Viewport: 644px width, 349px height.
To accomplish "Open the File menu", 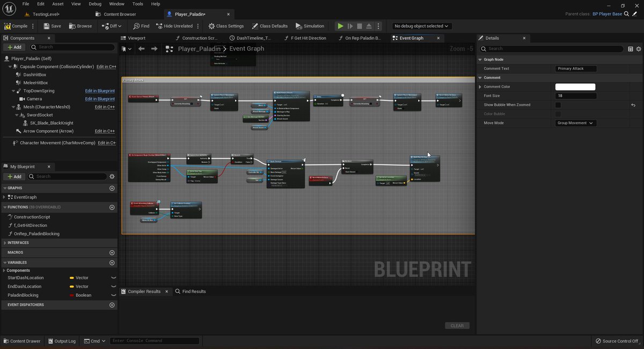I will coord(26,4).
